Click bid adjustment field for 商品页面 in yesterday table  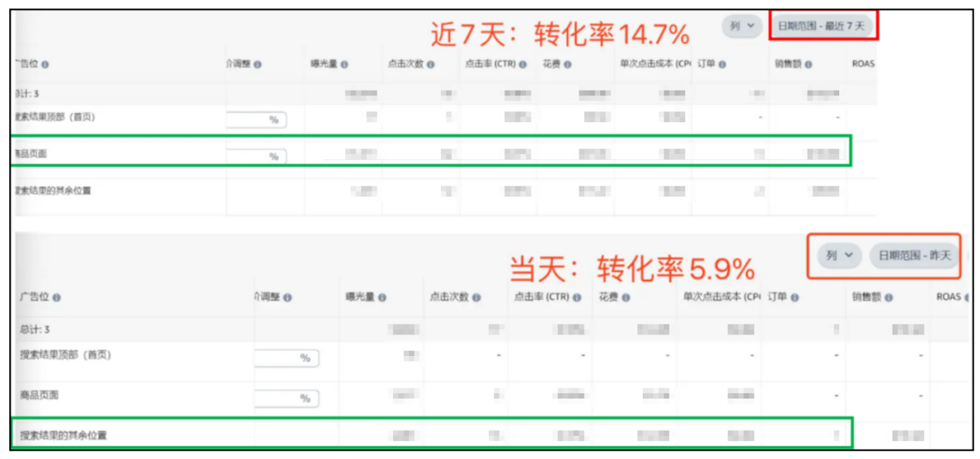tap(287, 399)
